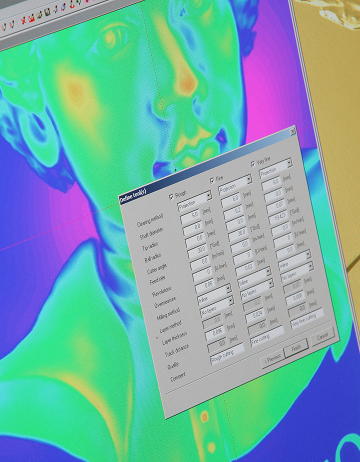Click the Rough Roll radius field

195,241
